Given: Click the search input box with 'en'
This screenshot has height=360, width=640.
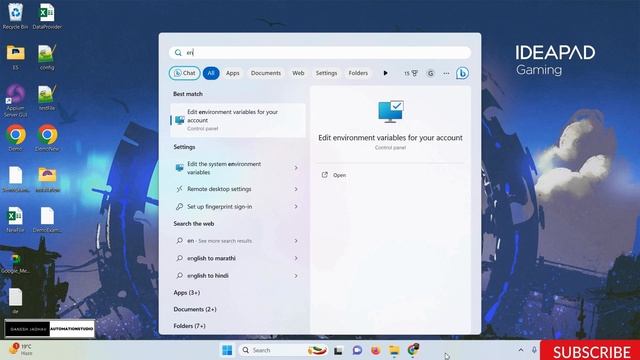Looking at the screenshot, I should 320,53.
